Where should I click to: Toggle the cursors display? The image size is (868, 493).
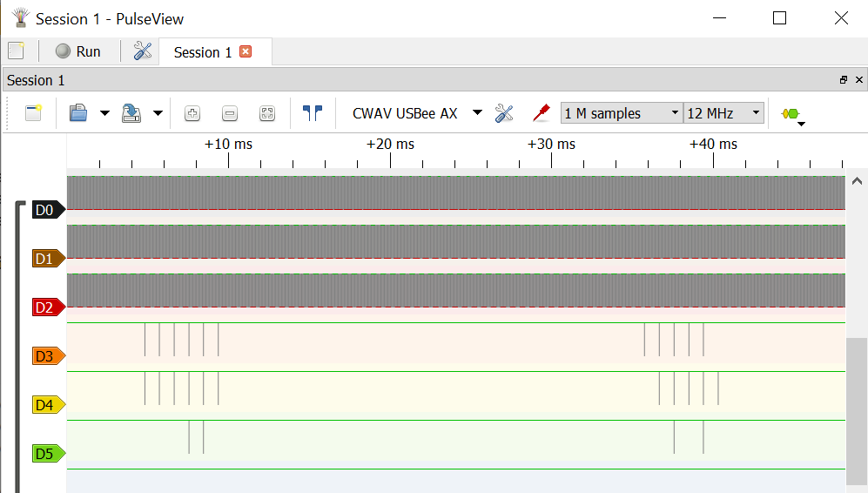click(313, 113)
